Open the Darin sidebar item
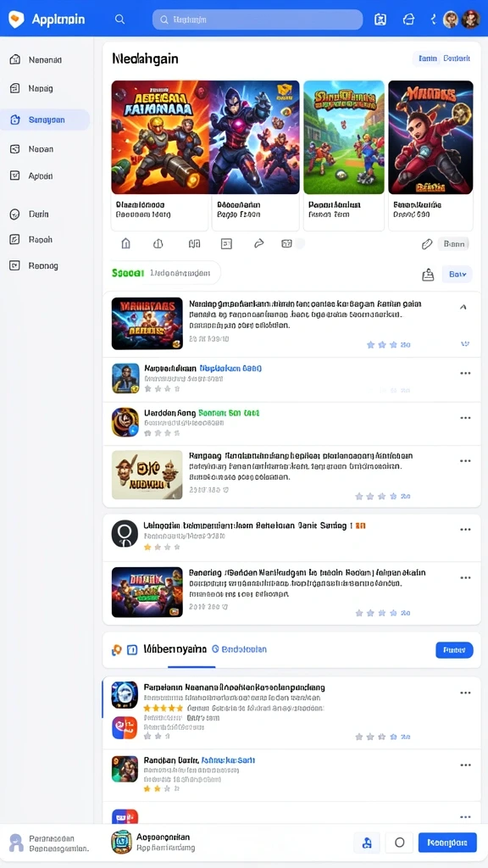The height and width of the screenshot is (868, 488). point(45,214)
